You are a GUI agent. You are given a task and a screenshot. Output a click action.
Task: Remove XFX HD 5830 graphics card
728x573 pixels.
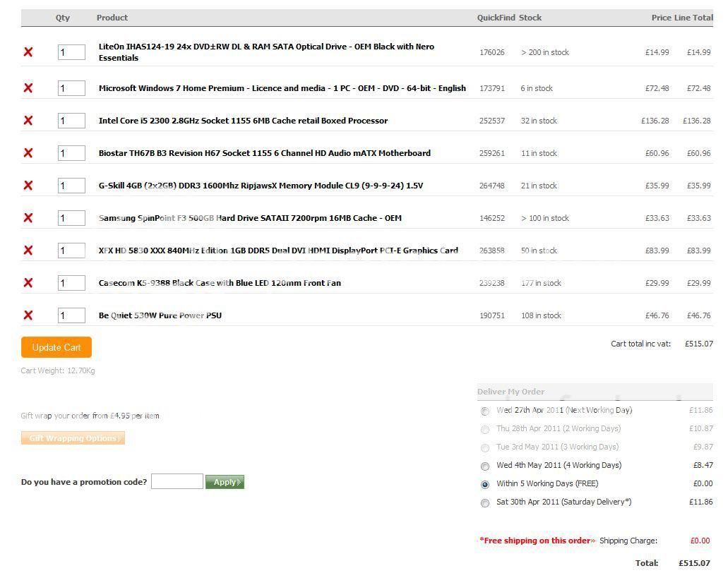coord(28,251)
